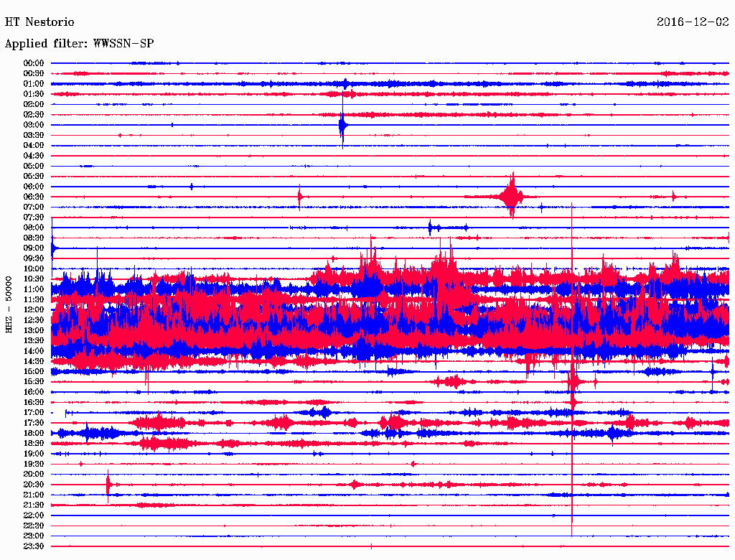Select the 14:00 time label
This screenshot has width=735, height=560.
pos(34,351)
